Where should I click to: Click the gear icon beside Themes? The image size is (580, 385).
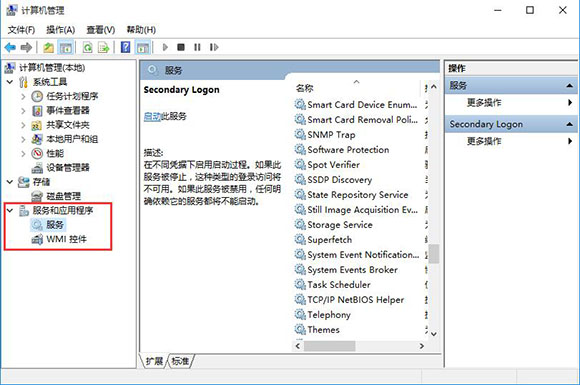[x=300, y=329]
